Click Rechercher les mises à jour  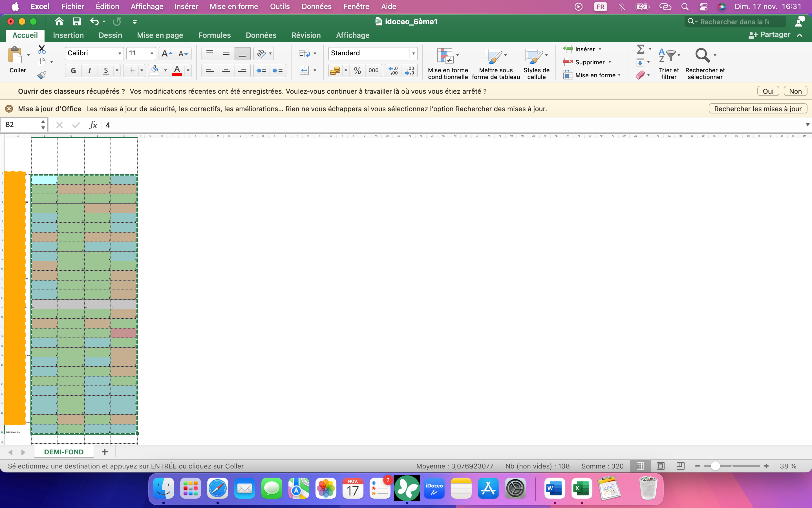(x=758, y=109)
